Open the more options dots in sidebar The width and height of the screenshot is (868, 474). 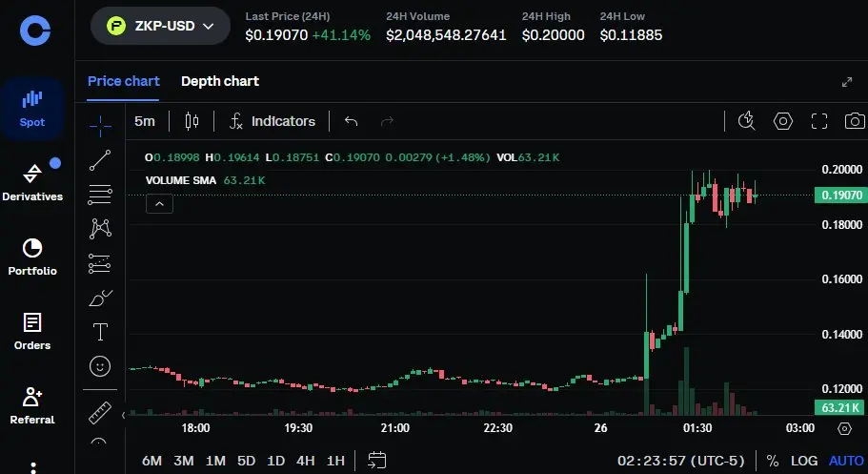[33, 467]
